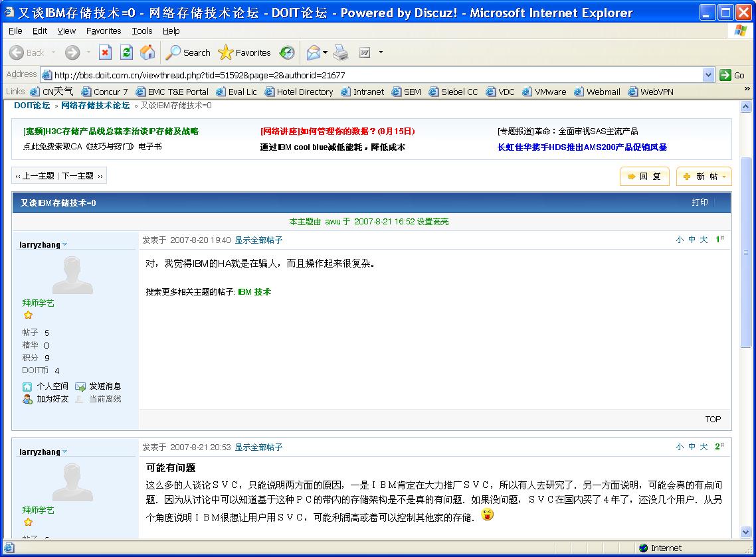Expand second larryzhang username dropdown

(x=64, y=452)
